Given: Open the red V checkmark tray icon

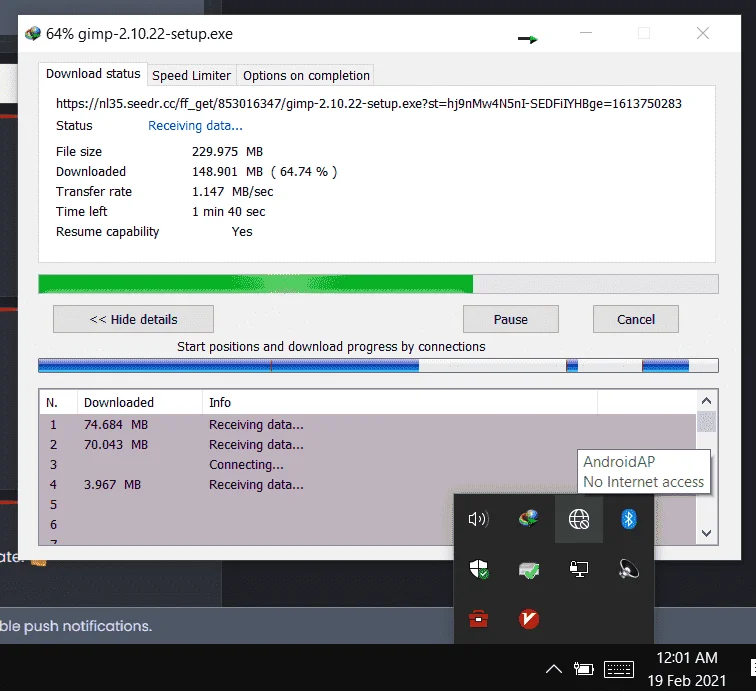Looking at the screenshot, I should 529,619.
